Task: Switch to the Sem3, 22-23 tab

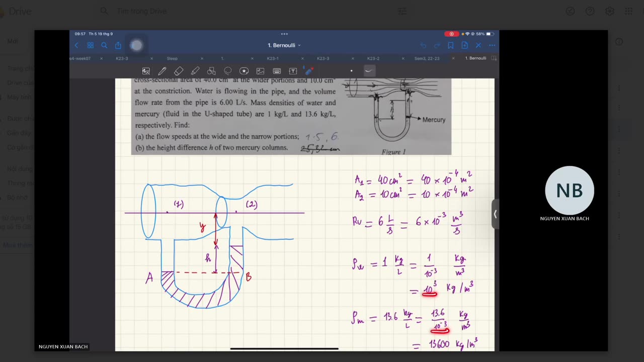Action: (x=427, y=58)
